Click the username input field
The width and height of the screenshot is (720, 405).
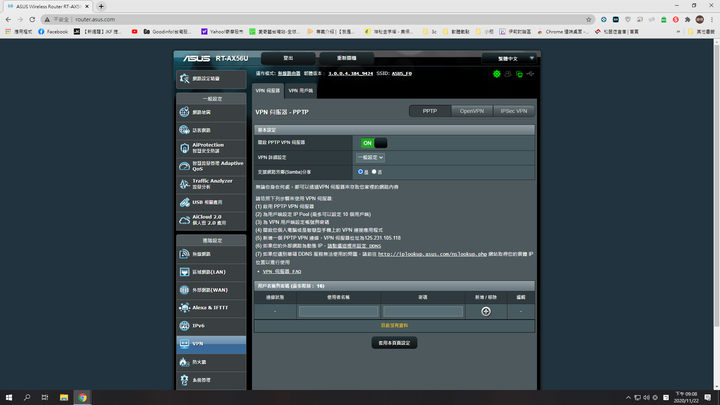pos(338,311)
